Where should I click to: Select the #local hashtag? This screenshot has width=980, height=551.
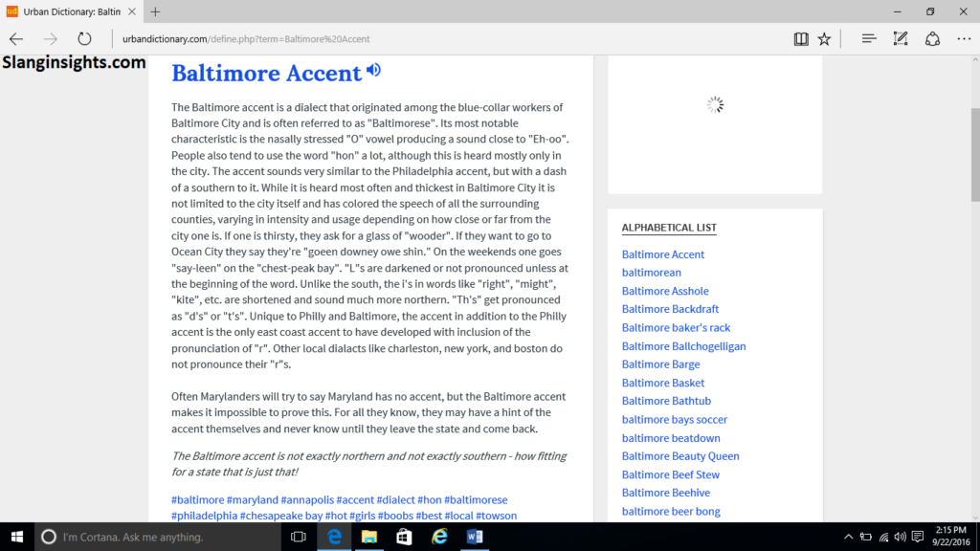point(458,516)
